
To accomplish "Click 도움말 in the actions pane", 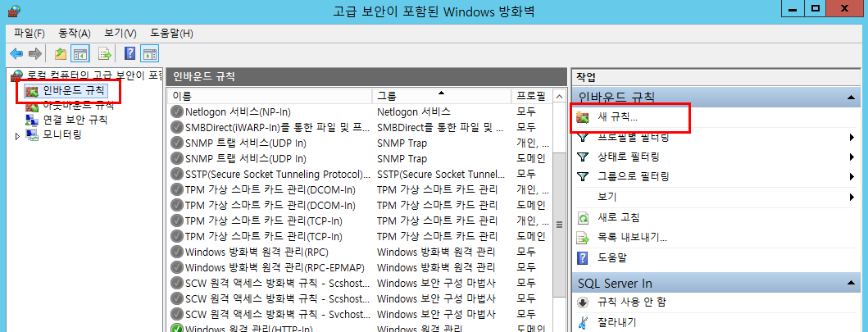I will coord(611,258).
